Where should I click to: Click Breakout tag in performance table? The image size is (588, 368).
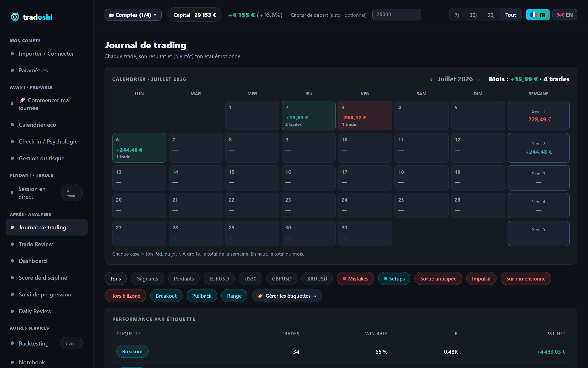coord(133,351)
